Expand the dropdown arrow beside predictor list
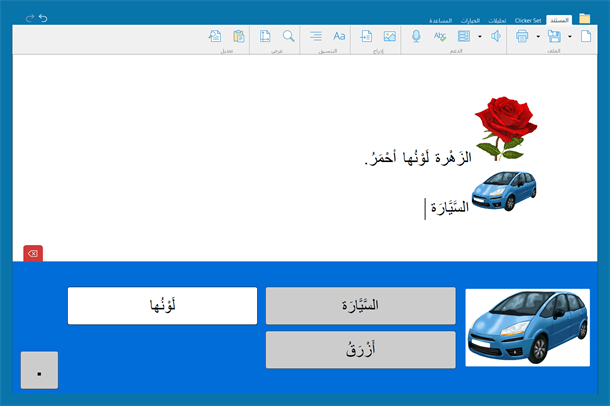The height and width of the screenshot is (406, 610). [x=479, y=37]
